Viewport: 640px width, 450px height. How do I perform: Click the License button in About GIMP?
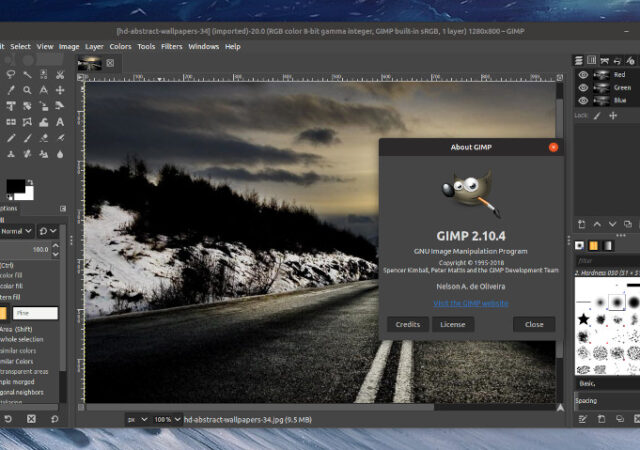click(x=453, y=324)
